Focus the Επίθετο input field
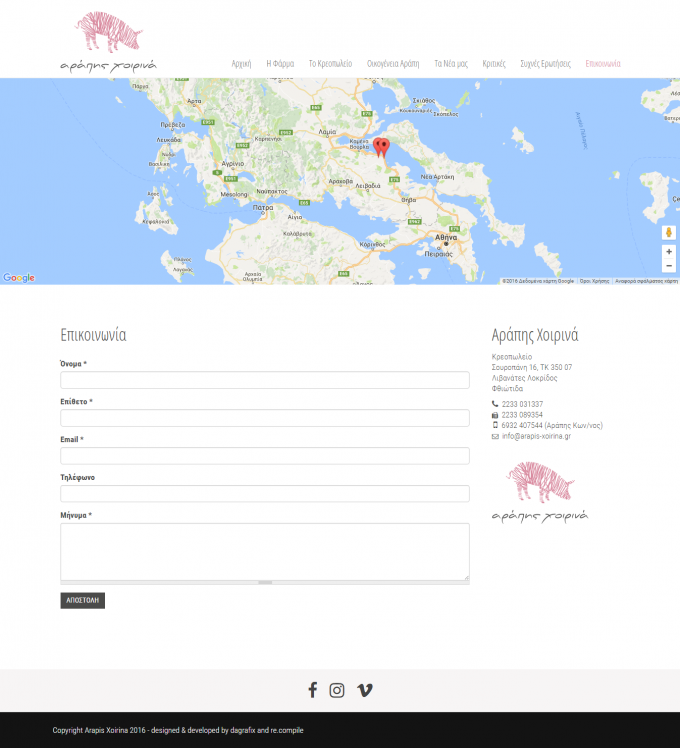 click(x=265, y=418)
